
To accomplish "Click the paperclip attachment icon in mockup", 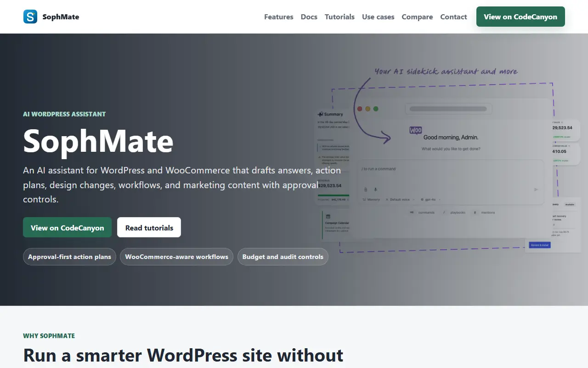I will (366, 190).
